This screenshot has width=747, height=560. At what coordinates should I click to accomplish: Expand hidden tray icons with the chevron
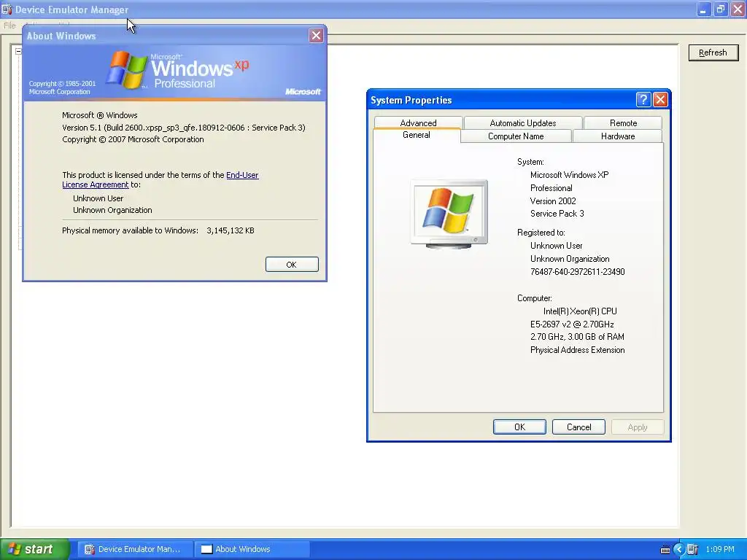pyautogui.click(x=679, y=550)
